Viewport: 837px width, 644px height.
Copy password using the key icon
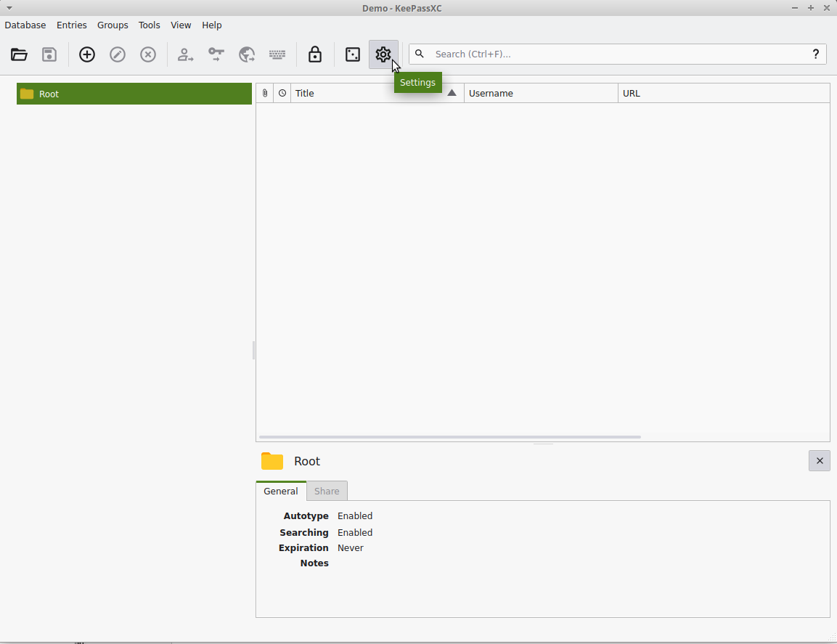[216, 54]
